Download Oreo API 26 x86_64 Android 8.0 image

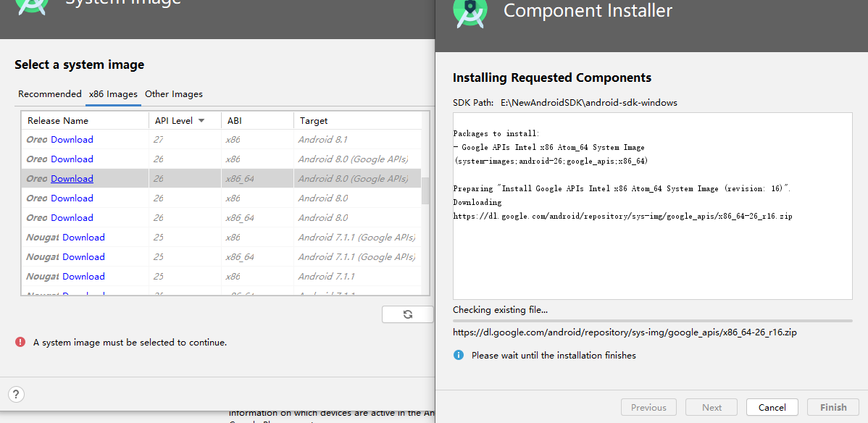72,217
